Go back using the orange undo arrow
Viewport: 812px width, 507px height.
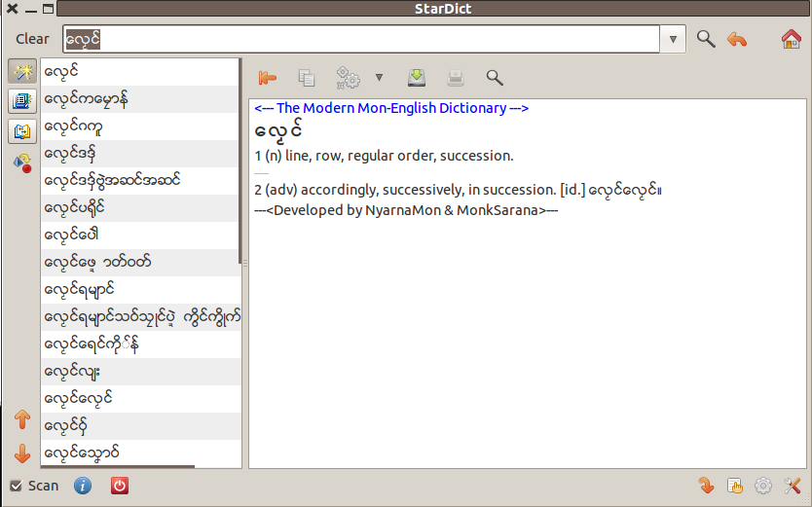(737, 39)
